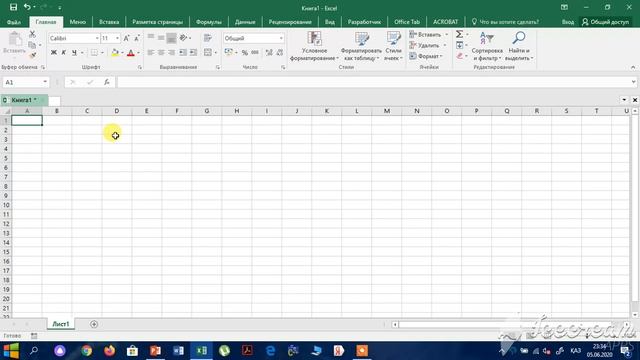Expand the formula bar
Viewport: 640px width, 360px height.
point(633,82)
